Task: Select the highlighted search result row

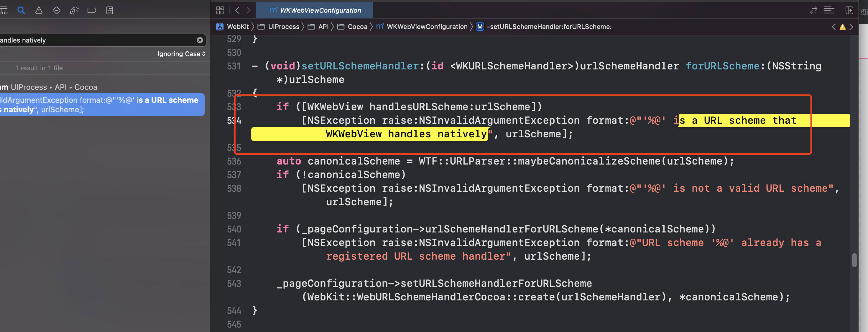Action: click(x=101, y=105)
